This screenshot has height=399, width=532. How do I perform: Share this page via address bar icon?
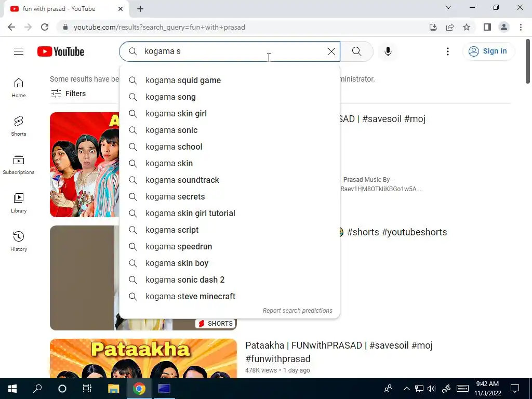[450, 27]
